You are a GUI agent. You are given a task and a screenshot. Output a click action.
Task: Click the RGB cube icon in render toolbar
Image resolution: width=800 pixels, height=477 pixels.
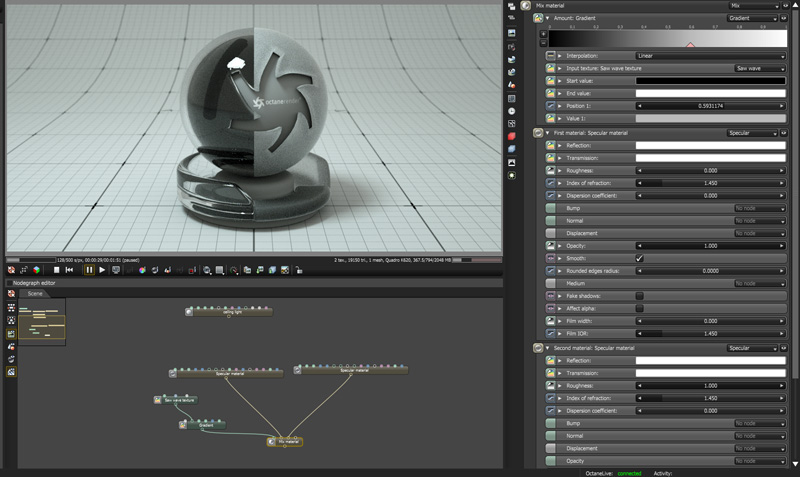pyautogui.click(x=37, y=270)
